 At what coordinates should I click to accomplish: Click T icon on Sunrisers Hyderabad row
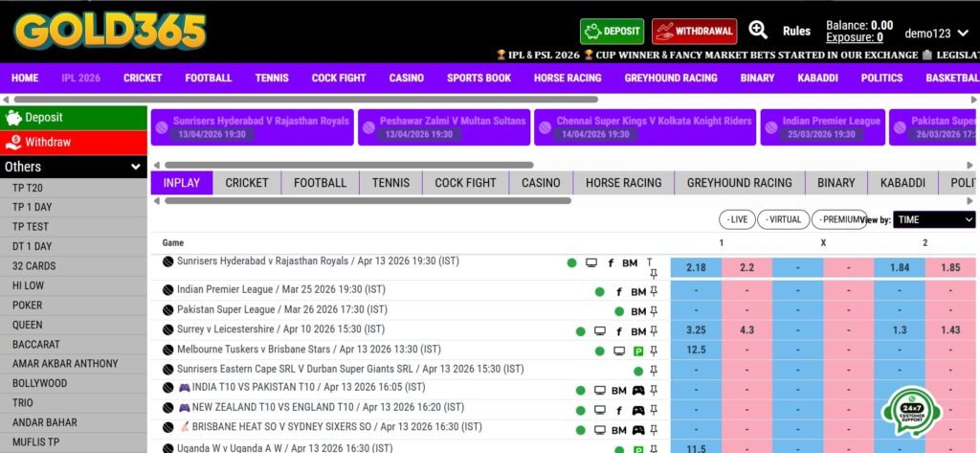650,262
